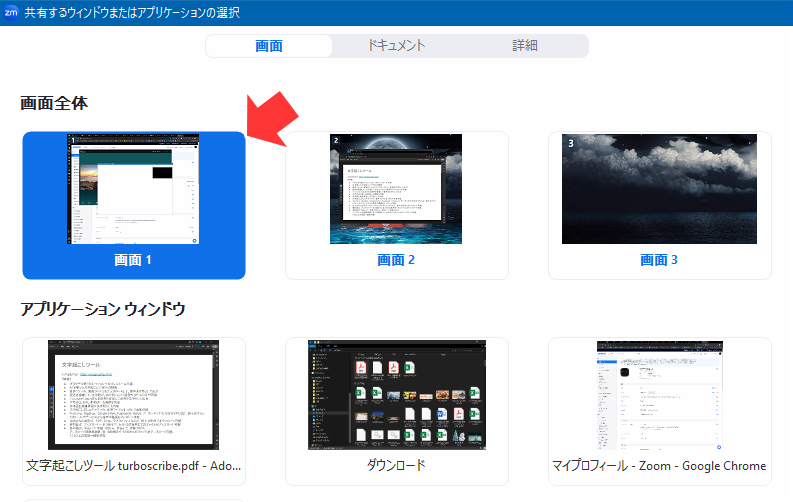
Task: Open the ドキュメント tab
Action: (396, 46)
